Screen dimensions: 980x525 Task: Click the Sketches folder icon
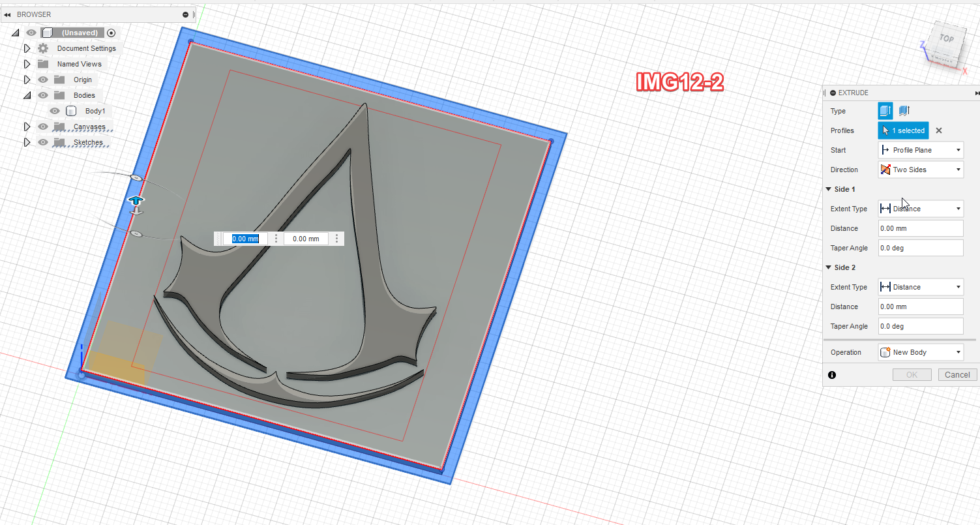click(59, 142)
